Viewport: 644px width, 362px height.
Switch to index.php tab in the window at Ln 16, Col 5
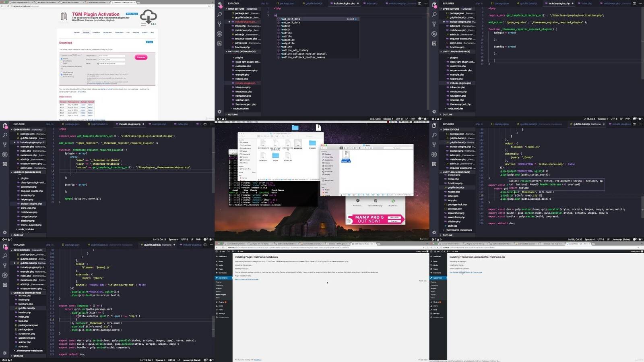586,3
